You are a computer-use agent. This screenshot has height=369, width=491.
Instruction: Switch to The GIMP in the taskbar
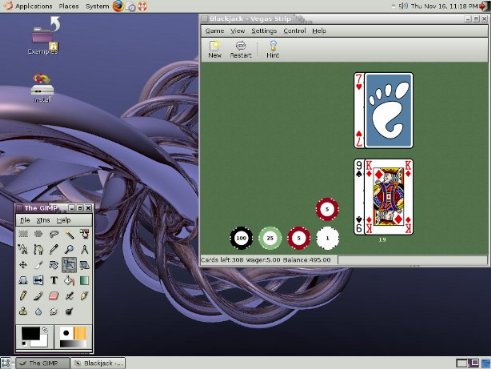43,363
